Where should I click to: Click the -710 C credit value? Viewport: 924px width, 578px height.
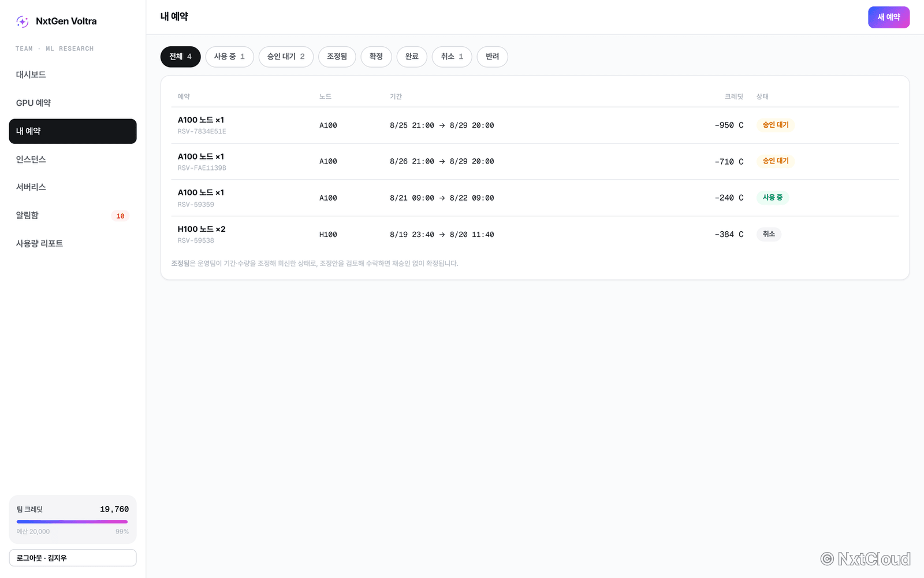coord(729,162)
